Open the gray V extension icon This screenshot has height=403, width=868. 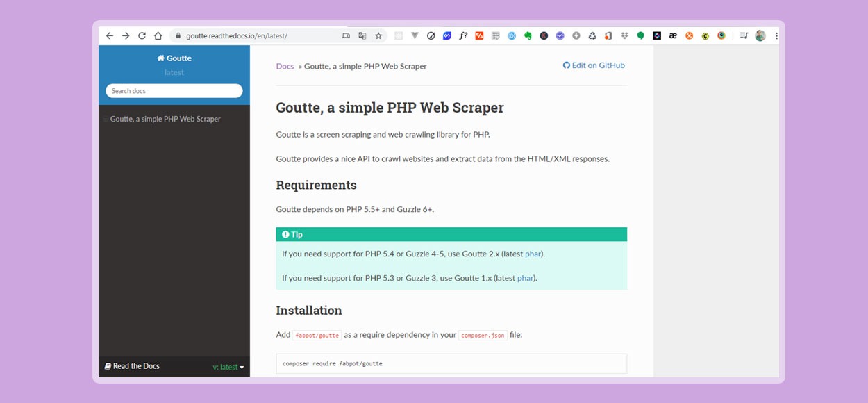click(x=415, y=35)
